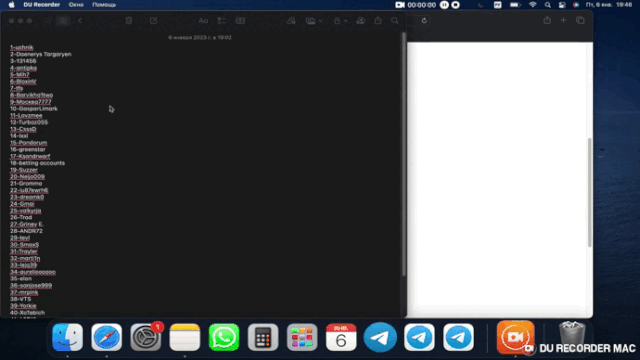Open Launchpad from the Dock
This screenshot has width=640, height=360.
[x=302, y=337]
